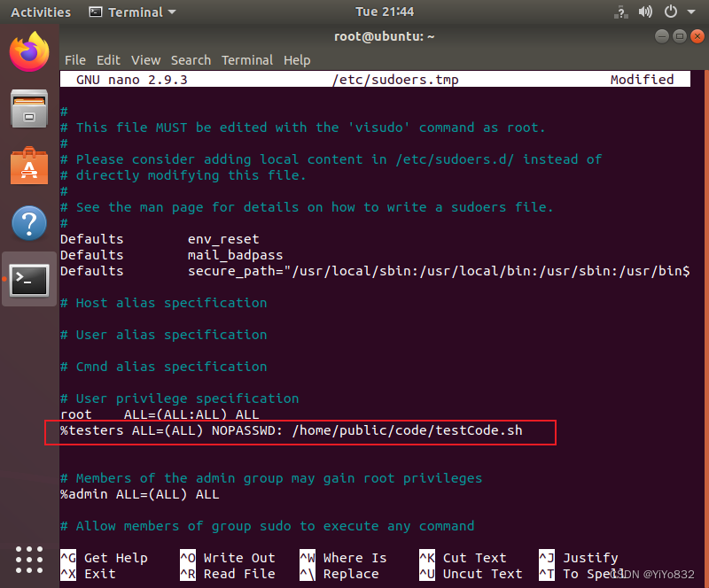This screenshot has height=588, width=709.
Task: Open the Activities overview
Action: click(40, 12)
